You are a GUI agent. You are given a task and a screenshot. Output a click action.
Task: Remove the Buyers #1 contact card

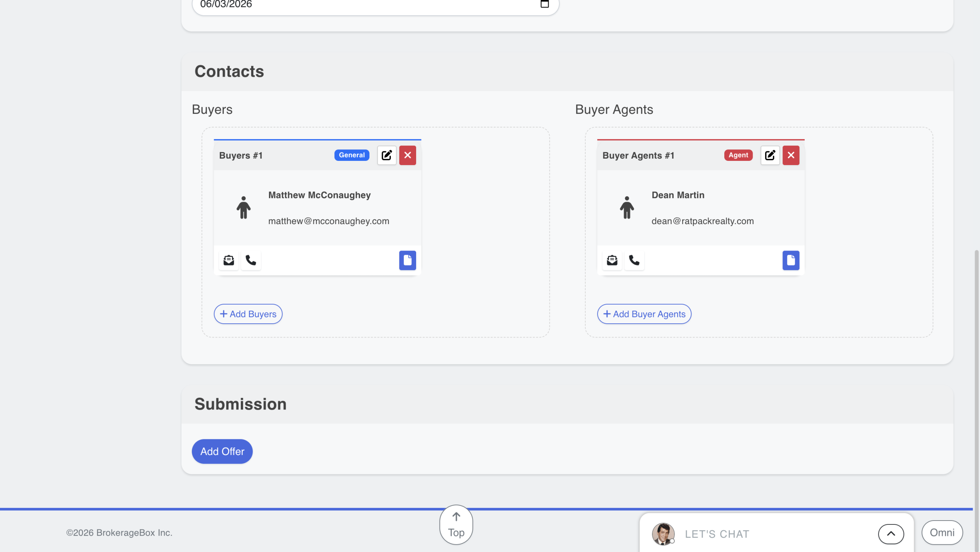pos(408,155)
